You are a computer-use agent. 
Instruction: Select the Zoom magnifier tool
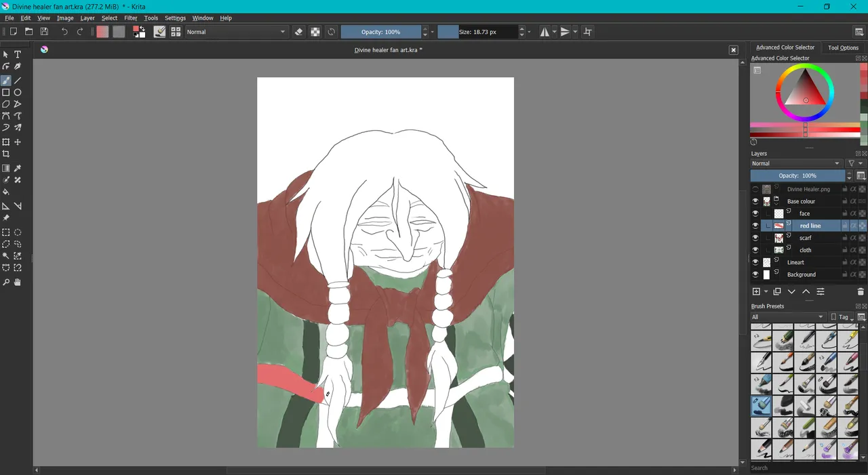[6, 282]
